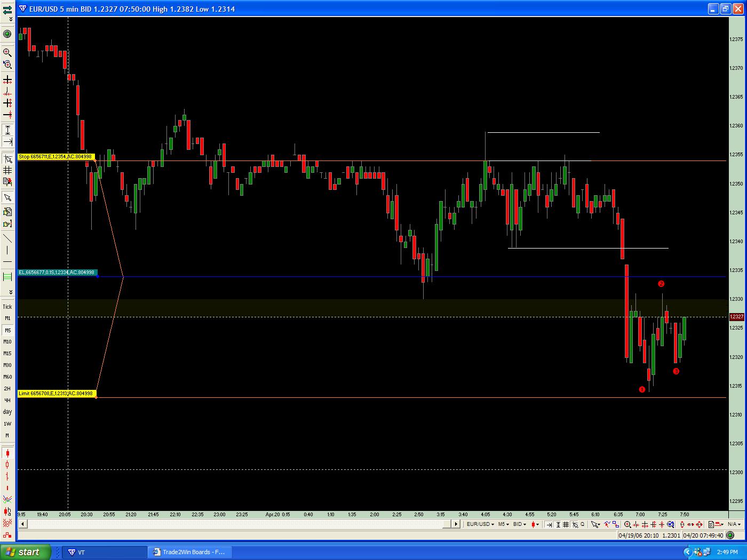Switch to the VT taskbar window
The width and height of the screenshot is (747, 560).
[x=104, y=552]
